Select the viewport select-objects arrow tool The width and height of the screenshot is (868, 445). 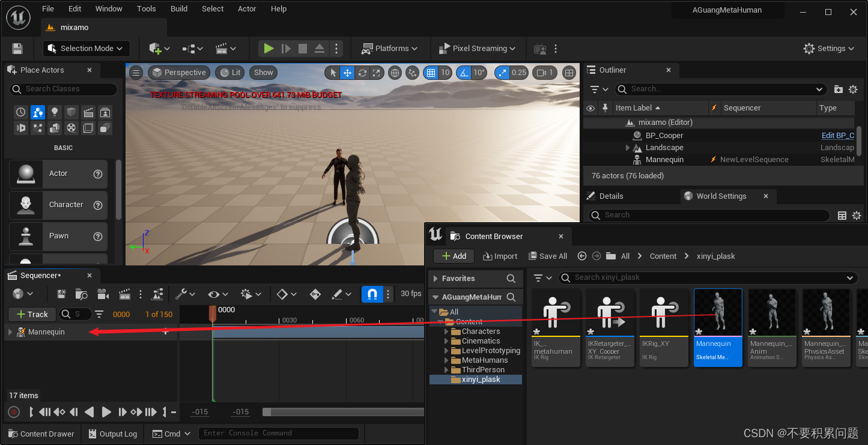pos(333,73)
